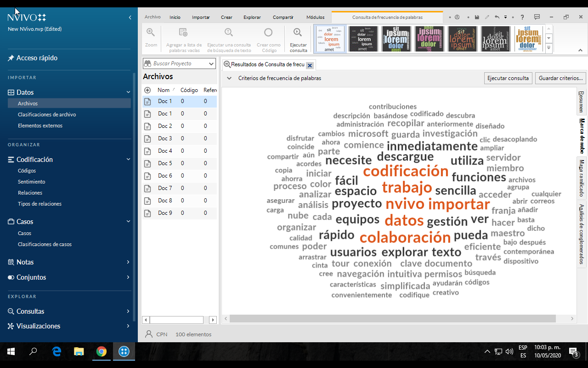Switch to the Crear ribbon tab
This screenshot has width=588, height=368.
(226, 17)
